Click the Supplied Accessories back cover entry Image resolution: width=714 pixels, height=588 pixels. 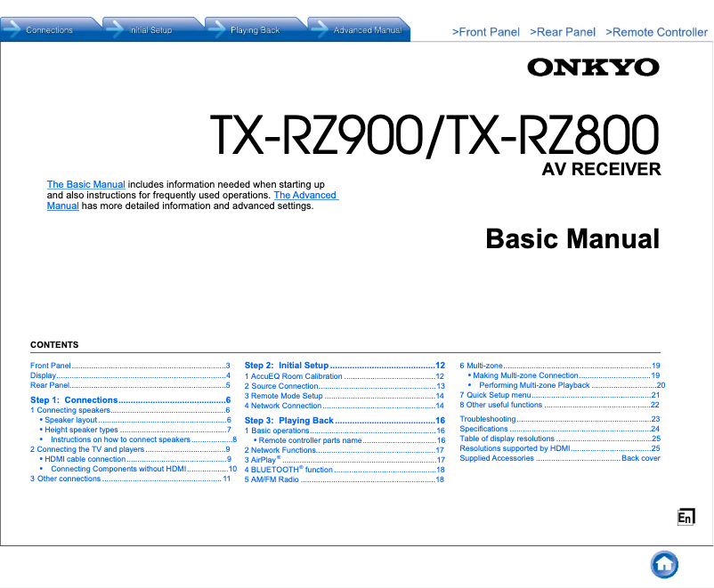point(497,458)
